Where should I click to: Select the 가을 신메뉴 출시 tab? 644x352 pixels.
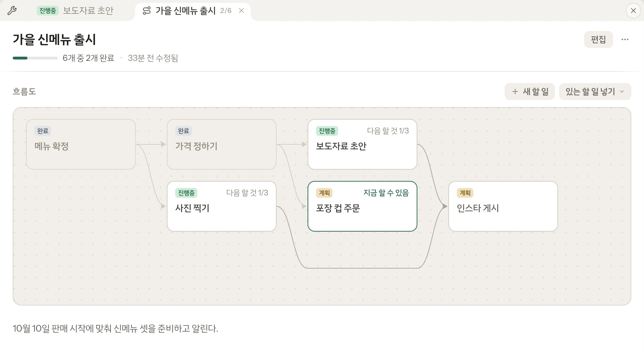pos(192,11)
